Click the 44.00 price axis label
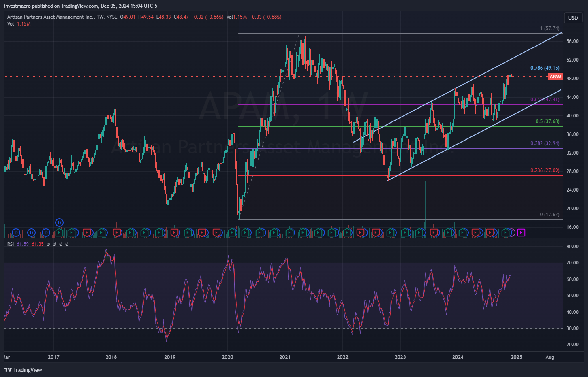 573,97
